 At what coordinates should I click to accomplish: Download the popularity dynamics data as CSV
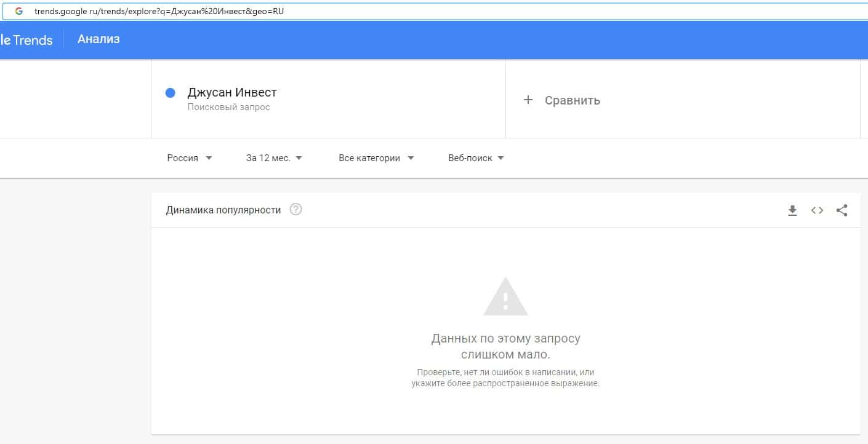pyautogui.click(x=792, y=210)
